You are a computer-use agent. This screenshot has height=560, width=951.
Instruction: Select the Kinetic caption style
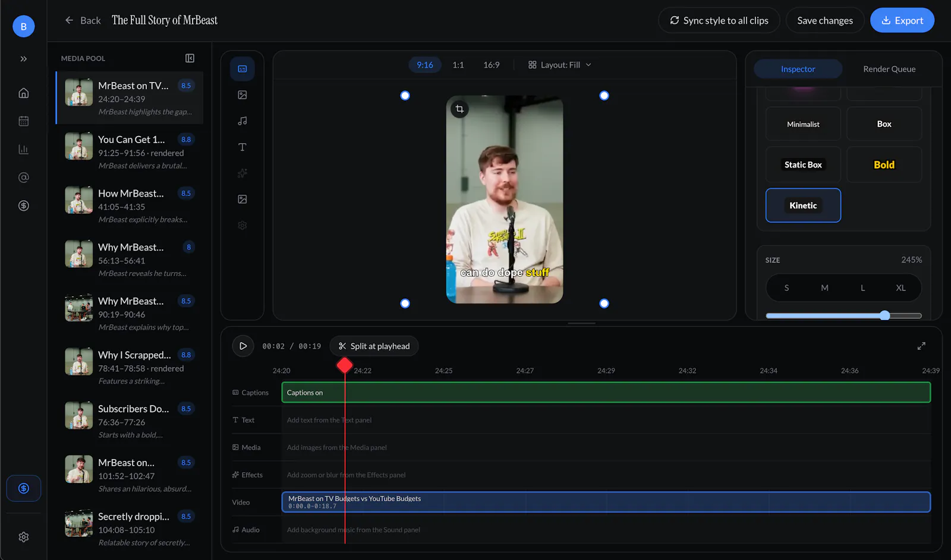point(803,205)
